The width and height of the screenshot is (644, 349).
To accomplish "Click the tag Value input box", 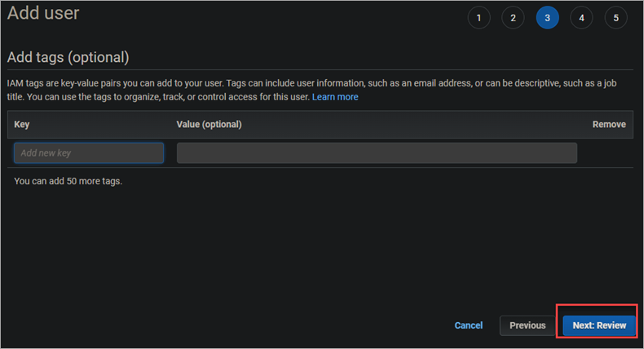I will click(377, 153).
